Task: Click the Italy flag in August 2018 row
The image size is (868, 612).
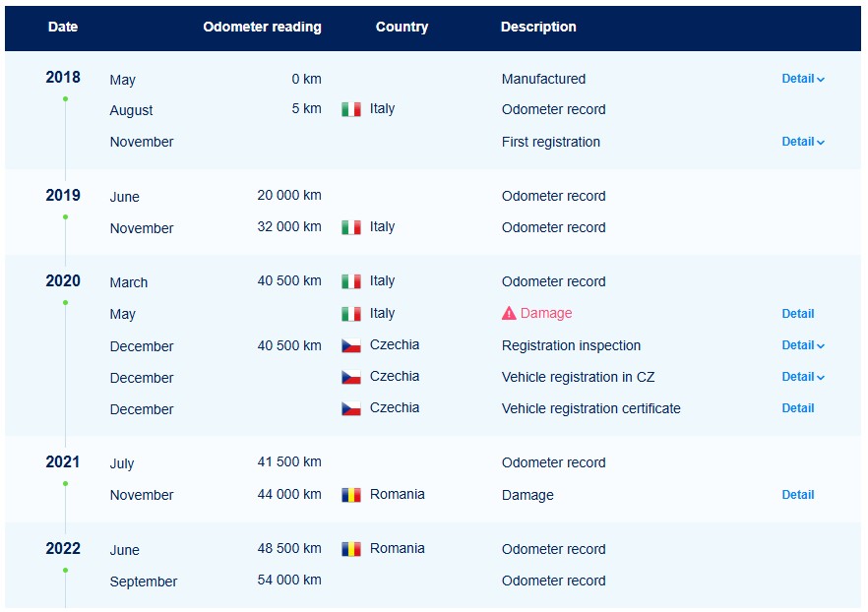Action: point(351,109)
